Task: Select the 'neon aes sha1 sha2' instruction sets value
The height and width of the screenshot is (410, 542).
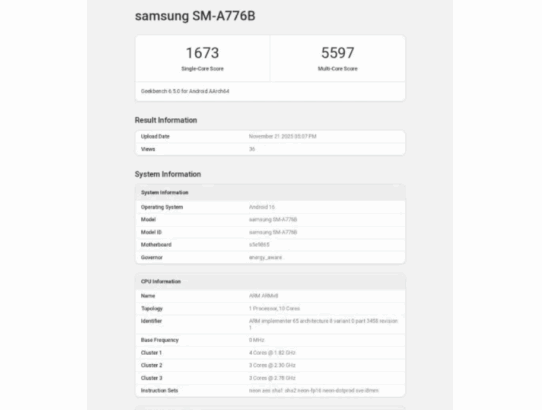Action: click(314, 391)
